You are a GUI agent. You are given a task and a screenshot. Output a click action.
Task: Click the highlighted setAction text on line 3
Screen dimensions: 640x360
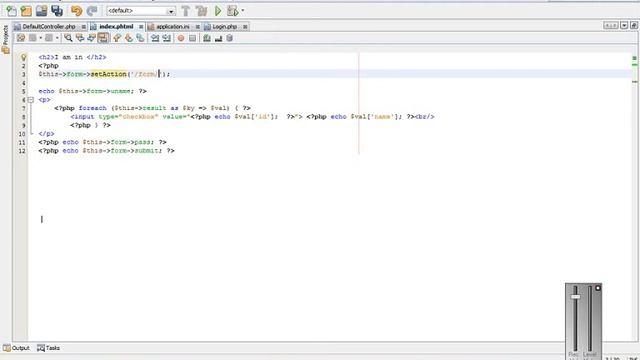click(109, 74)
